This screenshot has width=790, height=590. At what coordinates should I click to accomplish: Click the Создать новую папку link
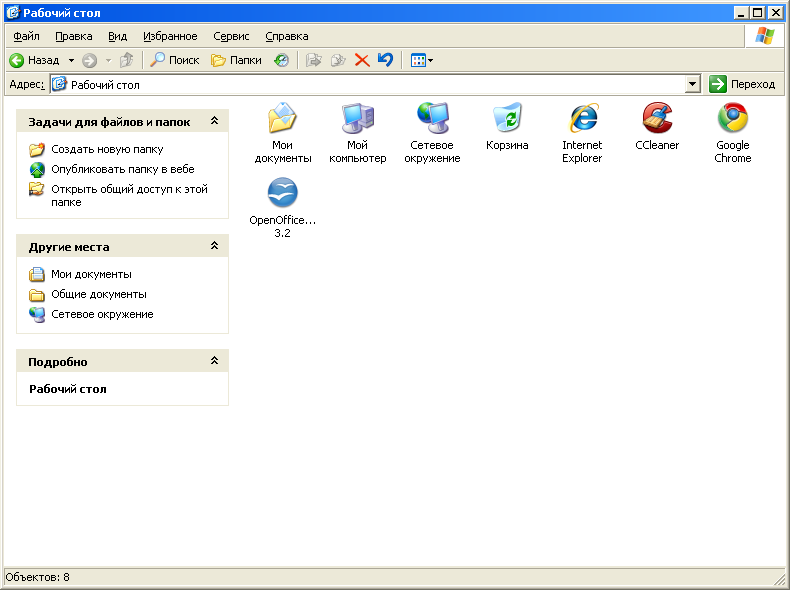(x=107, y=149)
